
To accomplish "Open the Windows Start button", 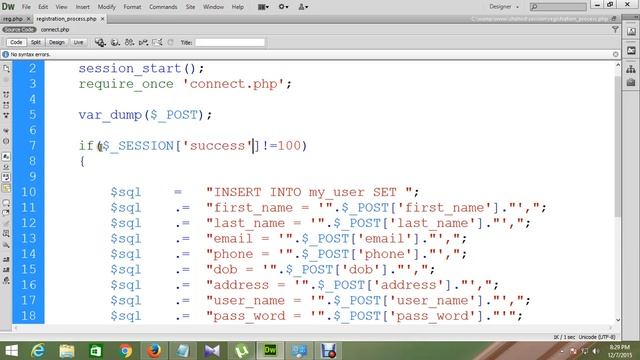I will tap(11, 351).
